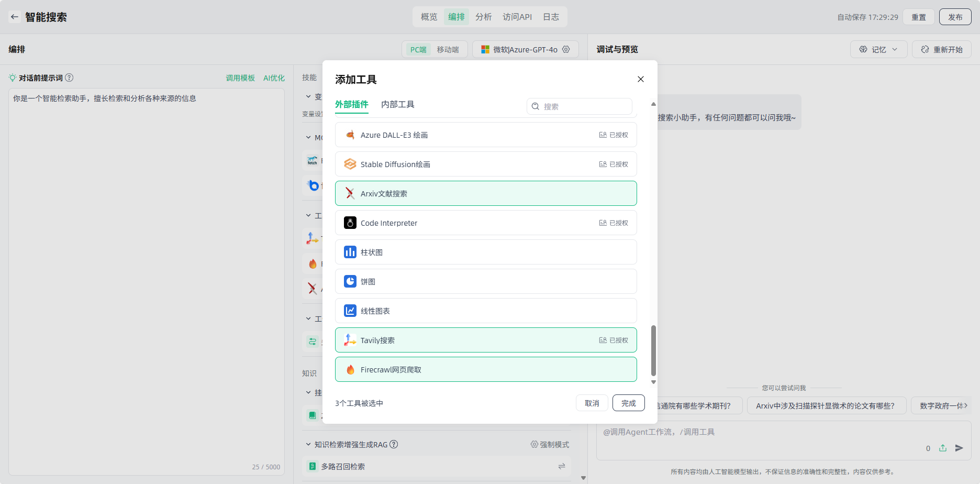Click the Tavily搜索 plugin icon
The height and width of the screenshot is (484, 980).
(350, 340)
